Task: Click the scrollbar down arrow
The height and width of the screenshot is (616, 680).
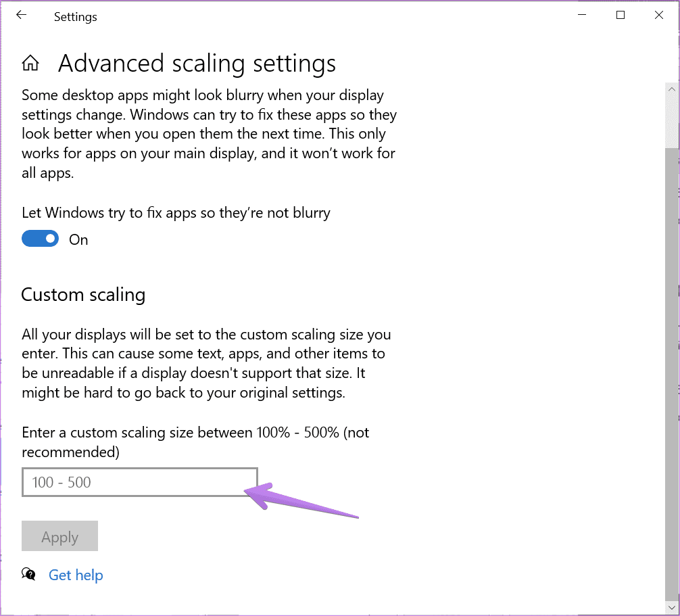Action: coord(672,608)
